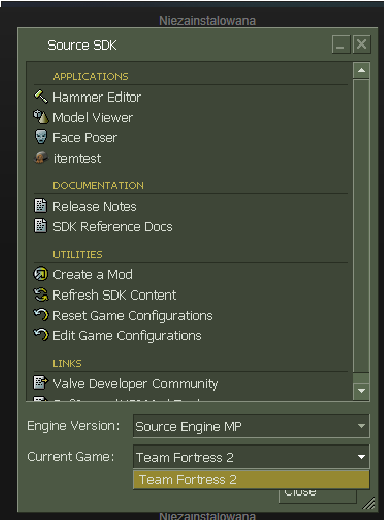The image size is (384, 520).
Task: Visit Valve Developer Community link
Action: pyautogui.click(x=135, y=384)
